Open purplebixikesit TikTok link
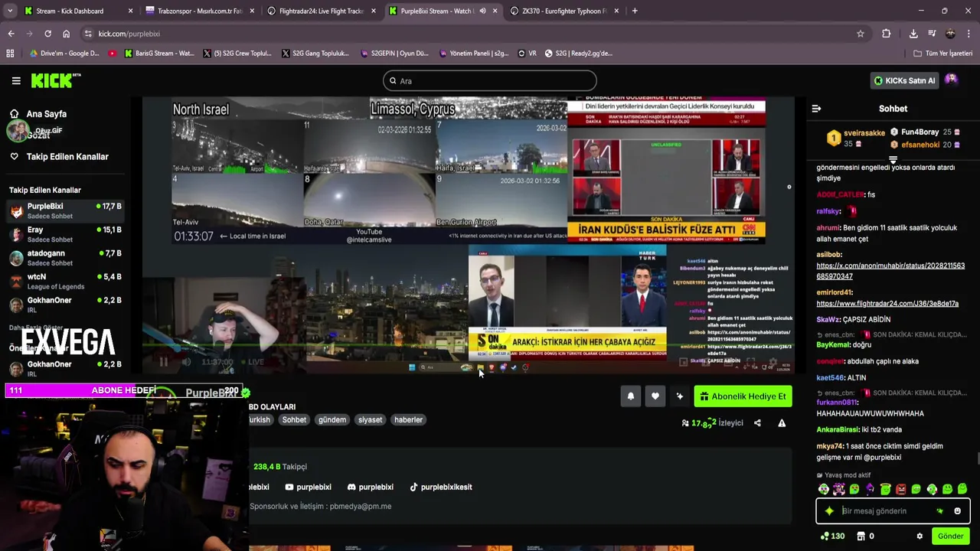 coord(440,487)
